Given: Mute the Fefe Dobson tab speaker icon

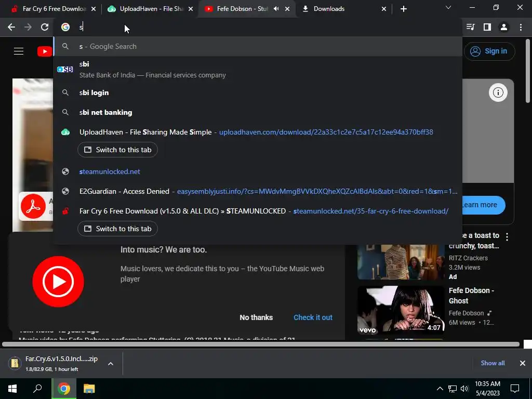Looking at the screenshot, I should click(276, 9).
